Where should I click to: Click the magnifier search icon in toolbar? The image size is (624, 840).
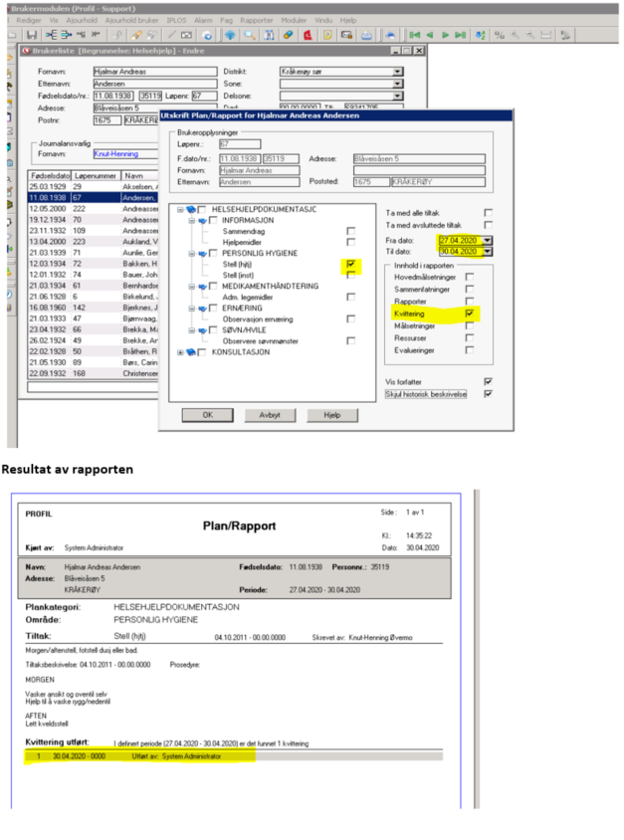click(x=246, y=34)
